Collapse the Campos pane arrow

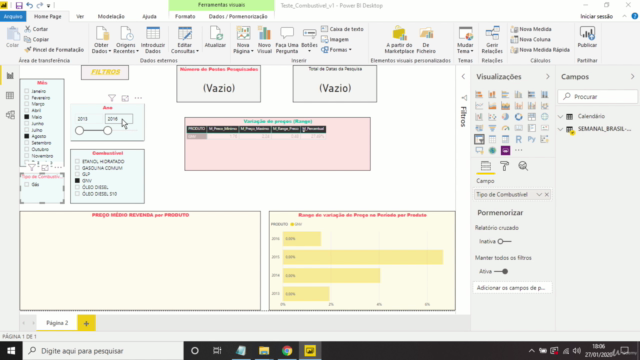click(x=632, y=77)
